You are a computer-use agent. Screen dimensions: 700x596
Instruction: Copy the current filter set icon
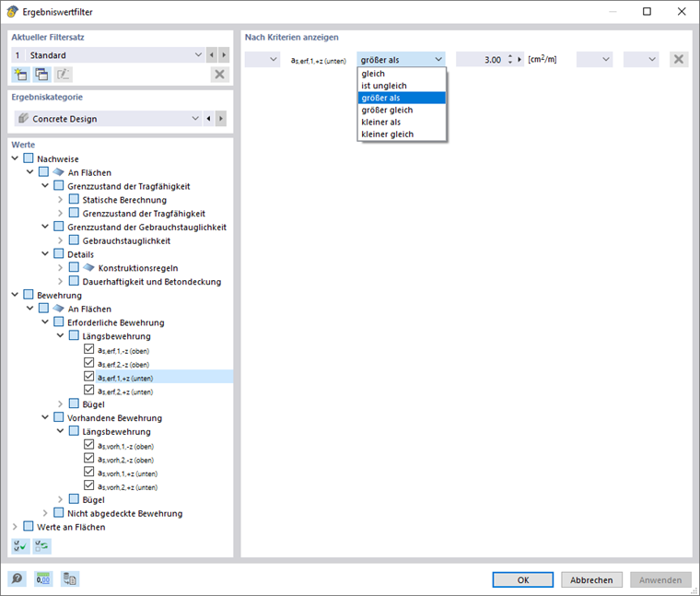click(x=42, y=74)
